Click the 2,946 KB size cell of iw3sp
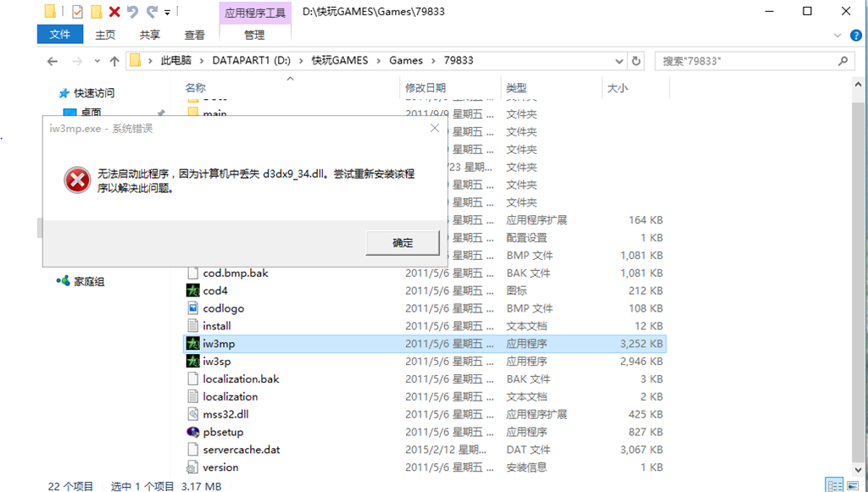 tap(642, 362)
